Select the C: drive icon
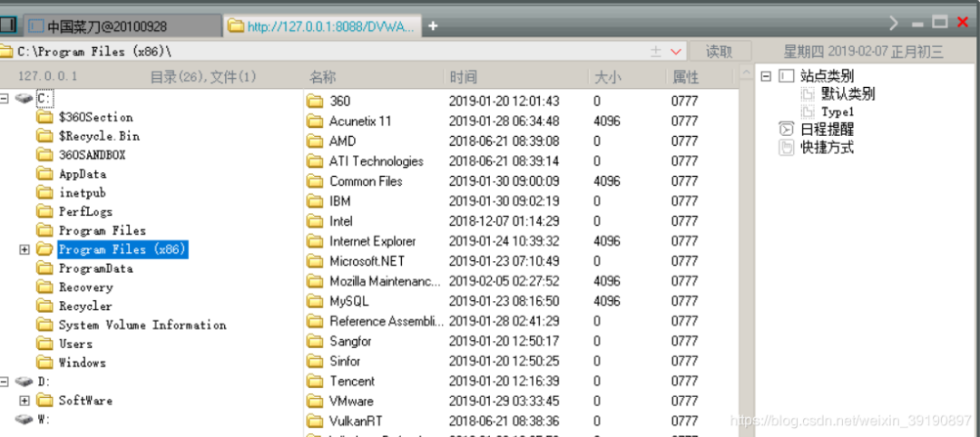This screenshot has width=980, height=437. click(24, 98)
